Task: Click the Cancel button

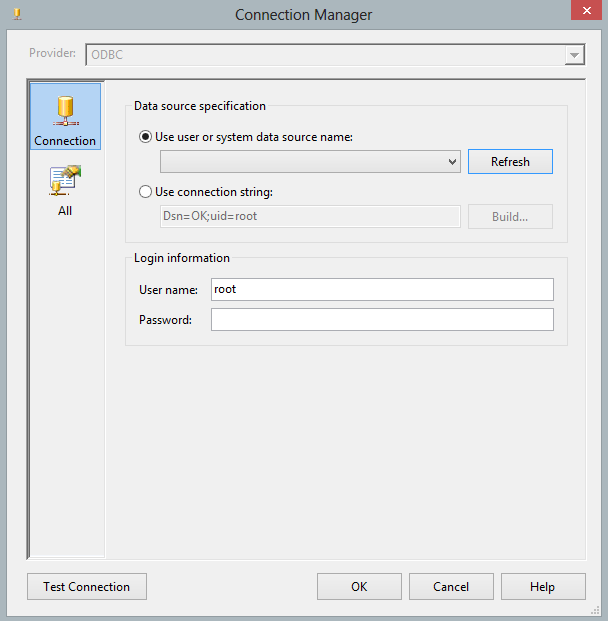Action: (x=451, y=587)
